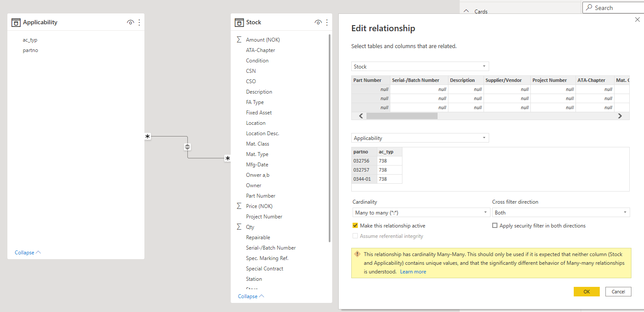Click the sigma icon beside Amount (NOK)
Viewport: 644px width, 312px height.
pyautogui.click(x=239, y=39)
